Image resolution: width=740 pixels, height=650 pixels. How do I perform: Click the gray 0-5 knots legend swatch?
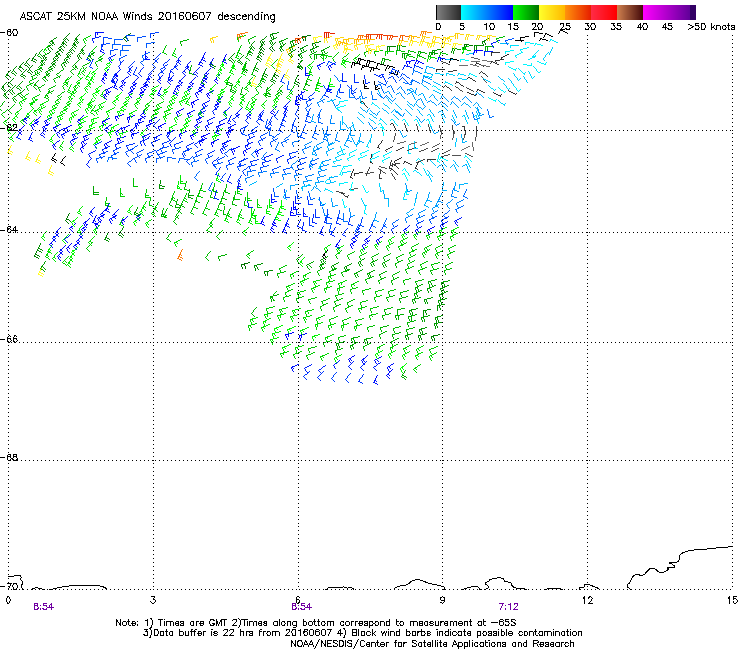pos(448,12)
